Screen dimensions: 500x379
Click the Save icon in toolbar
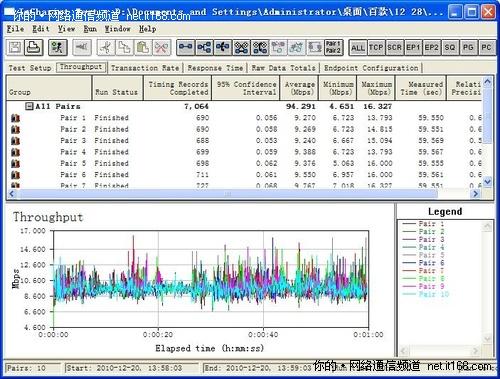tap(15, 47)
